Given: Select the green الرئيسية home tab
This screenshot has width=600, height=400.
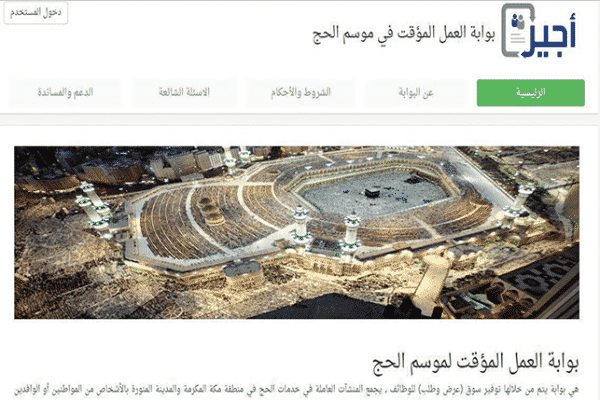Looking at the screenshot, I should tap(530, 93).
